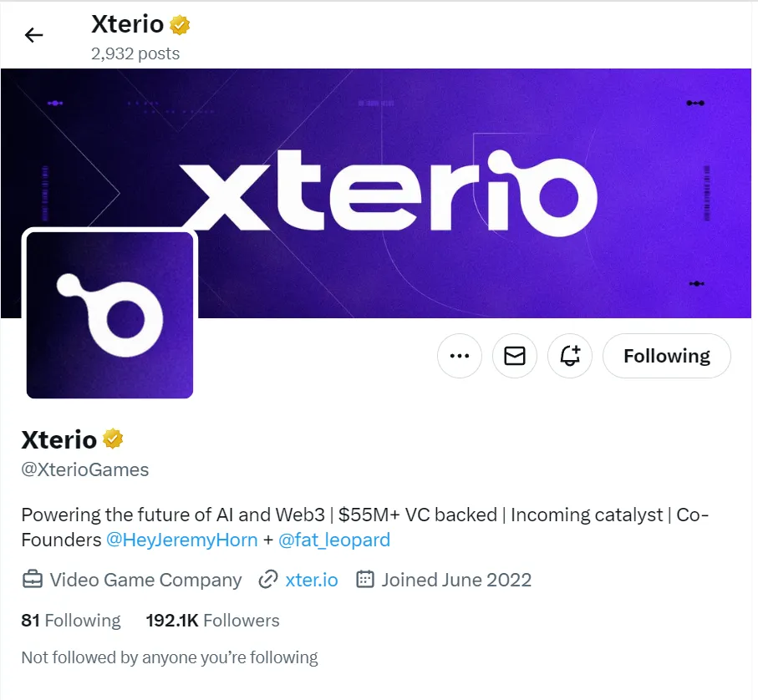Image resolution: width=758 pixels, height=700 pixels.
Task: Go back using the left arrow
Action: [x=33, y=35]
